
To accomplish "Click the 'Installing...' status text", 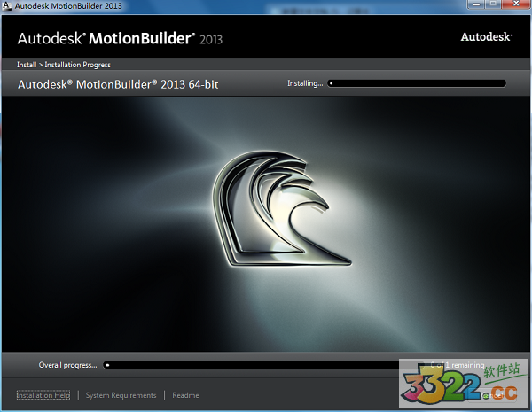I will tap(305, 83).
